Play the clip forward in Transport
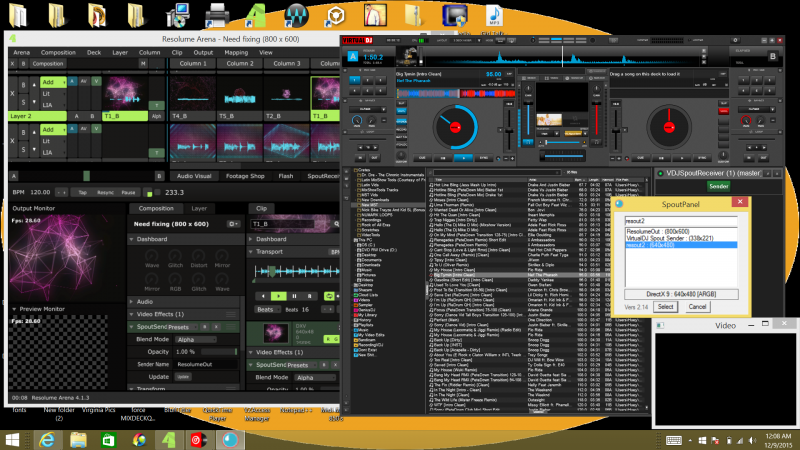This screenshot has height=450, width=800. click(279, 296)
